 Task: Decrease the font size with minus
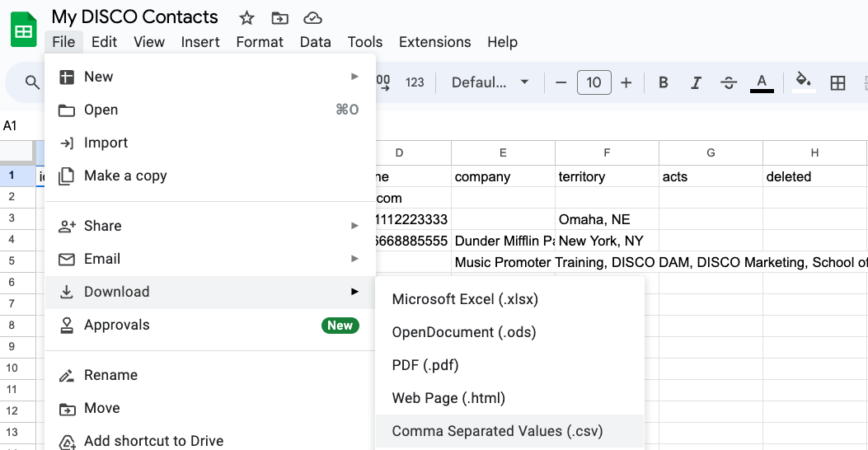tap(561, 82)
